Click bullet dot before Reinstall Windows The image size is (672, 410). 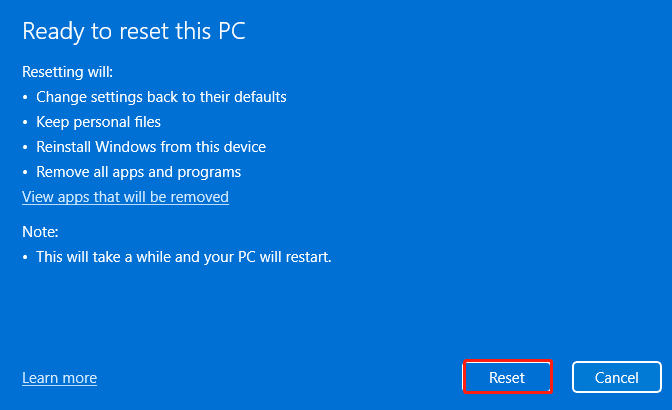tap(25, 147)
